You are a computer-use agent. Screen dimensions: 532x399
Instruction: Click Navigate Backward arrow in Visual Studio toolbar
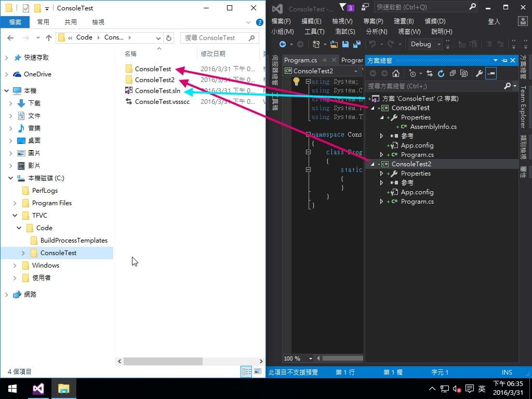(282, 44)
